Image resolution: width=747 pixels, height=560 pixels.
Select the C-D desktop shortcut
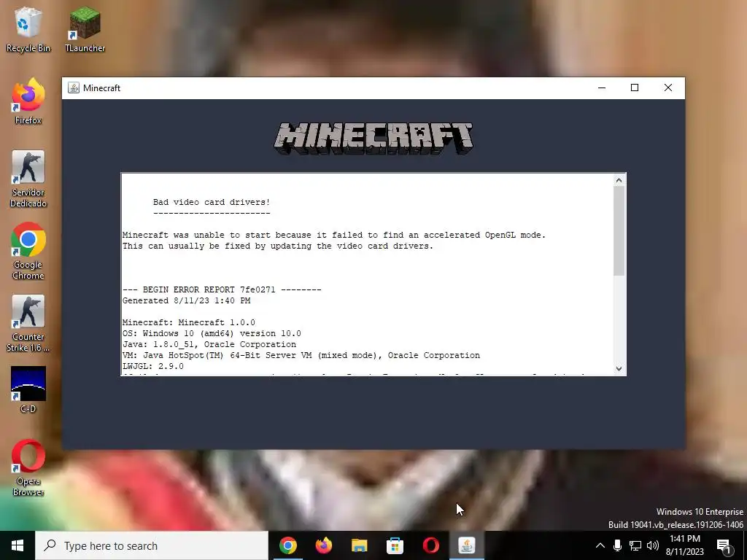(x=28, y=389)
